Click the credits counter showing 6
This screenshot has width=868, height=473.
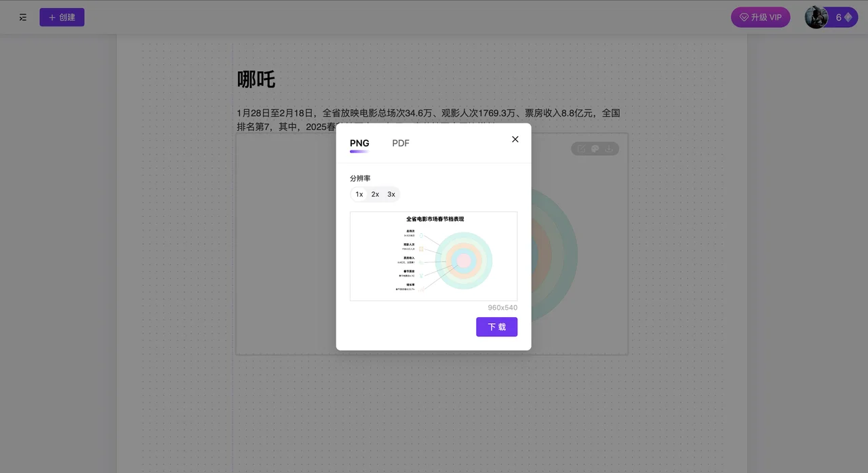coord(838,17)
